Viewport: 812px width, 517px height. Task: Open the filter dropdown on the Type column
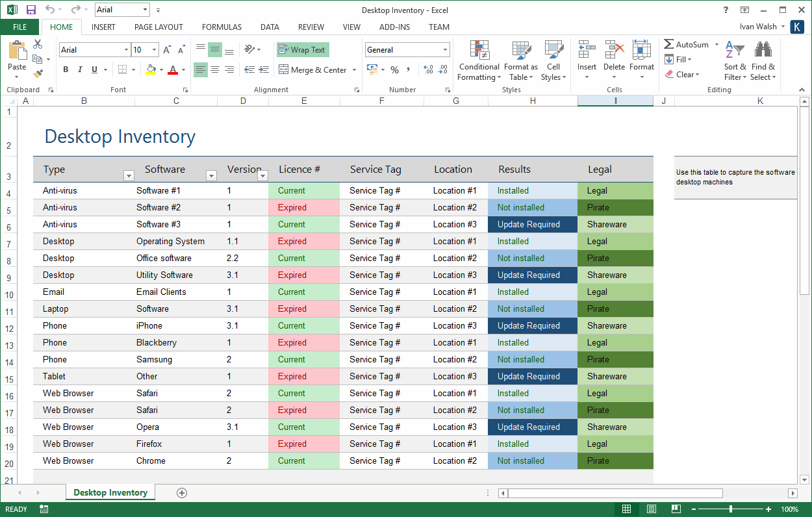point(129,175)
